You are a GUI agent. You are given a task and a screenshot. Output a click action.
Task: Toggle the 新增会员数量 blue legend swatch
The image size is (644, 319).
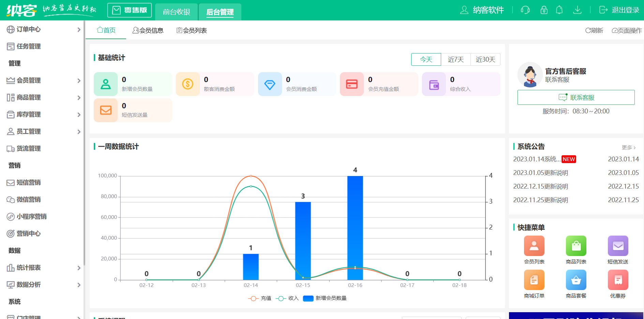click(308, 299)
